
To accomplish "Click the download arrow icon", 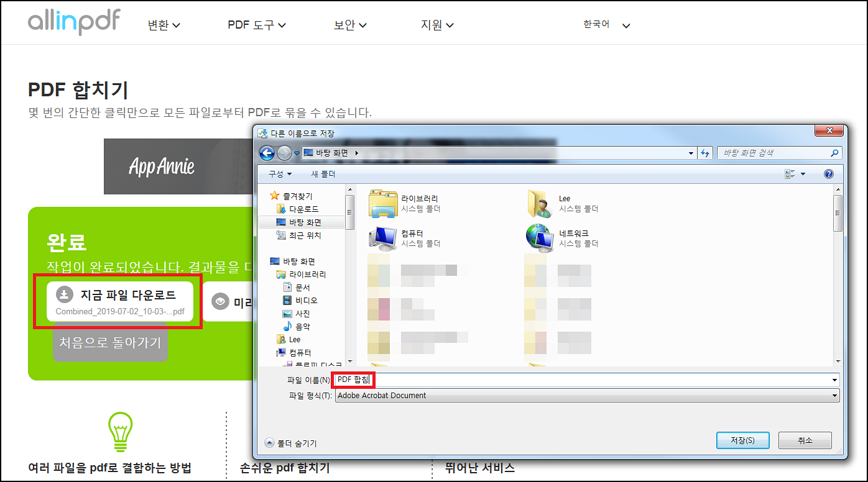I will coord(64,294).
